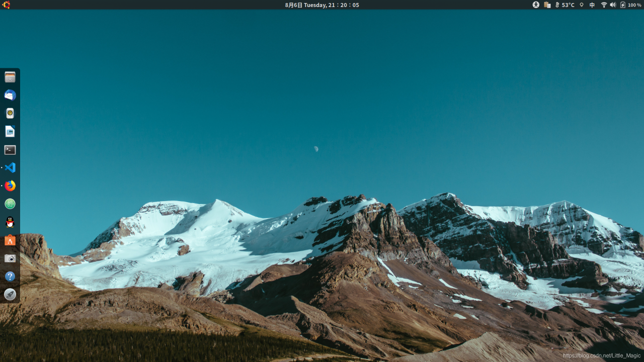Click the battery 100 % indicator
The height and width of the screenshot is (362, 644).
(x=630, y=5)
